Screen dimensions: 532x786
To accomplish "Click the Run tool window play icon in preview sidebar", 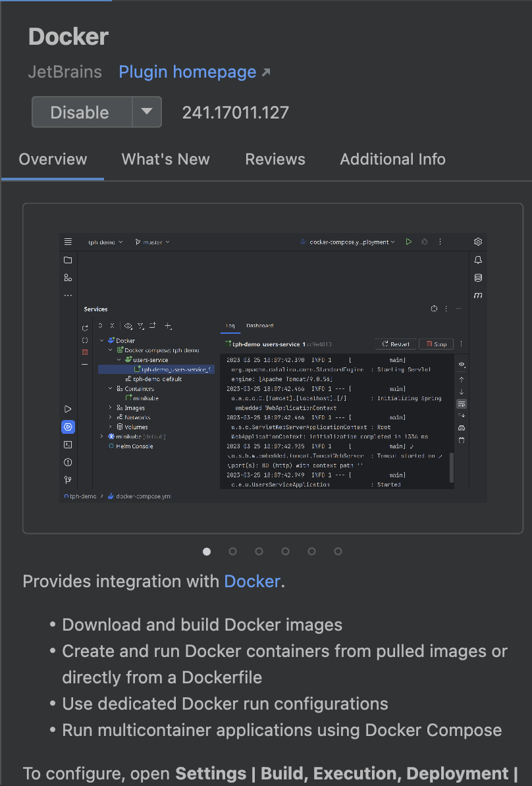I will coord(68,409).
